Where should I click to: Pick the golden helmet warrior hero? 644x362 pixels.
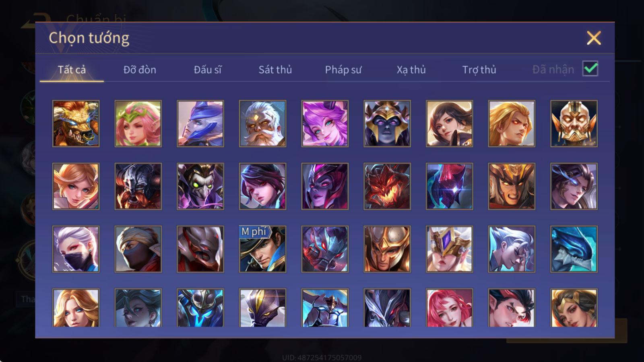[387, 249]
